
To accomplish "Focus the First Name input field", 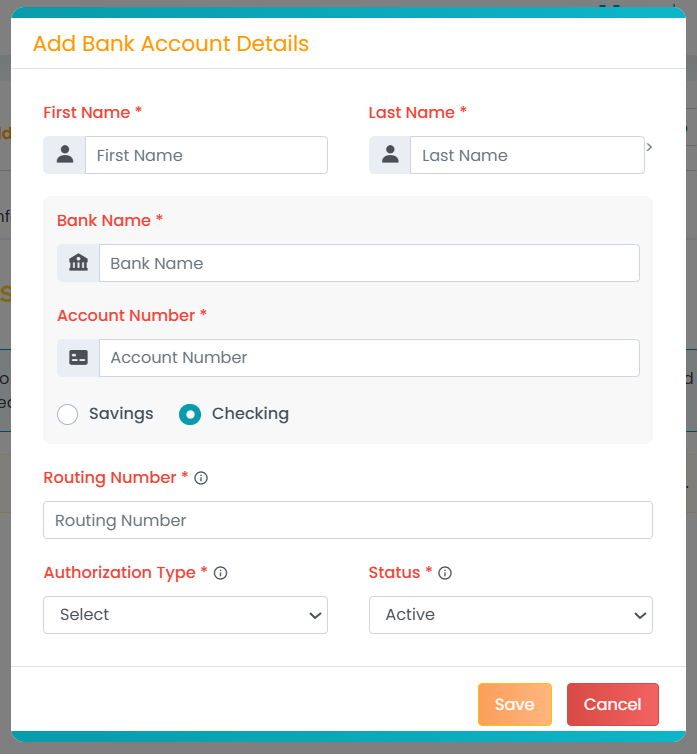I will [x=206, y=155].
